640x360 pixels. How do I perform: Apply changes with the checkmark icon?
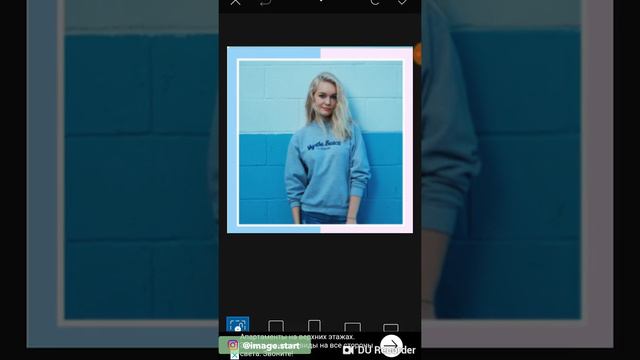pos(402,2)
